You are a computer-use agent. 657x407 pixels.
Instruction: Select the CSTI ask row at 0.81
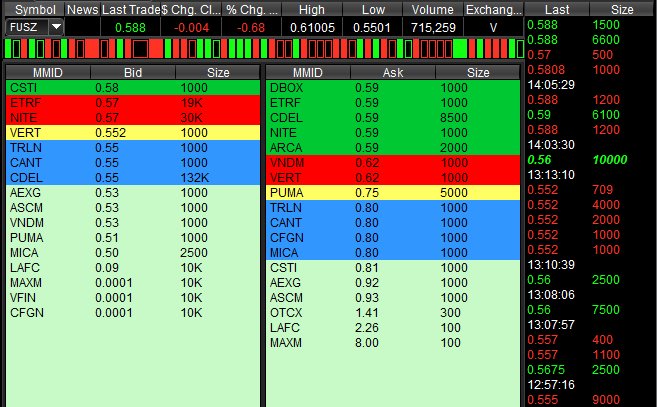tap(393, 268)
